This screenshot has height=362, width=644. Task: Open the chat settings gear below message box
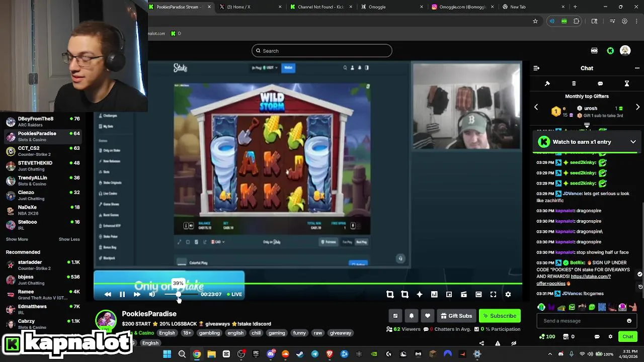click(610, 336)
